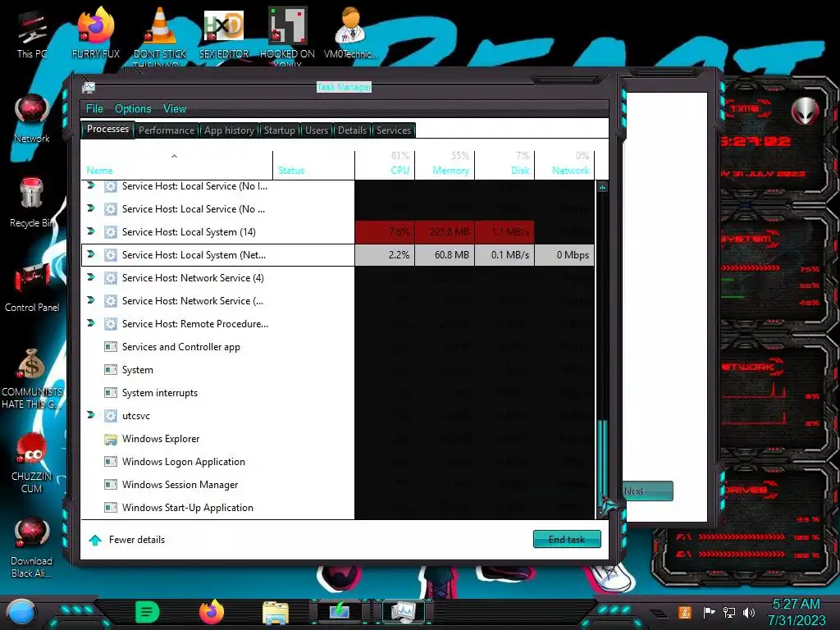Click the Windows Explorer process icon
The width and height of the screenshot is (840, 630).
(x=111, y=440)
